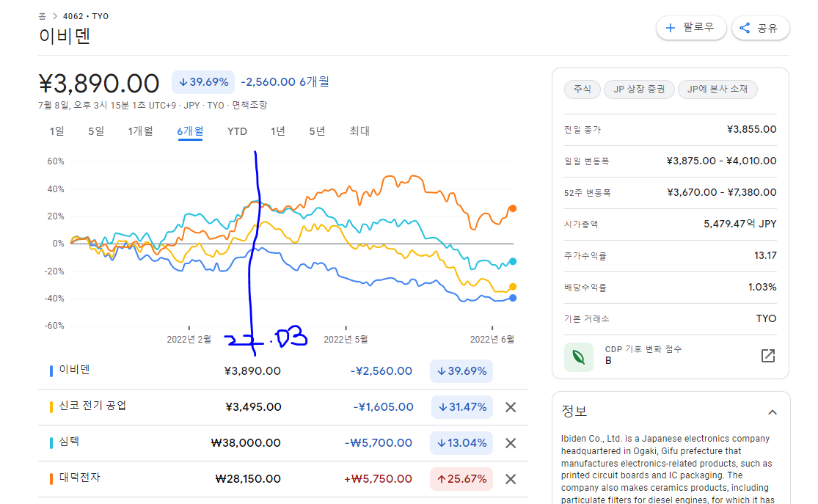Click the 시가총액 5,479.47억 JPY value
The image size is (818, 504).
[x=740, y=224]
